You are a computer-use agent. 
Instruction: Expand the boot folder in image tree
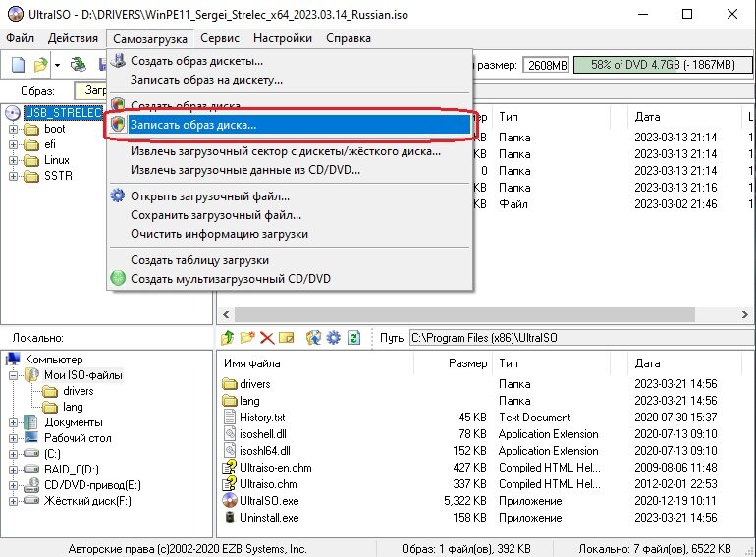point(13,129)
